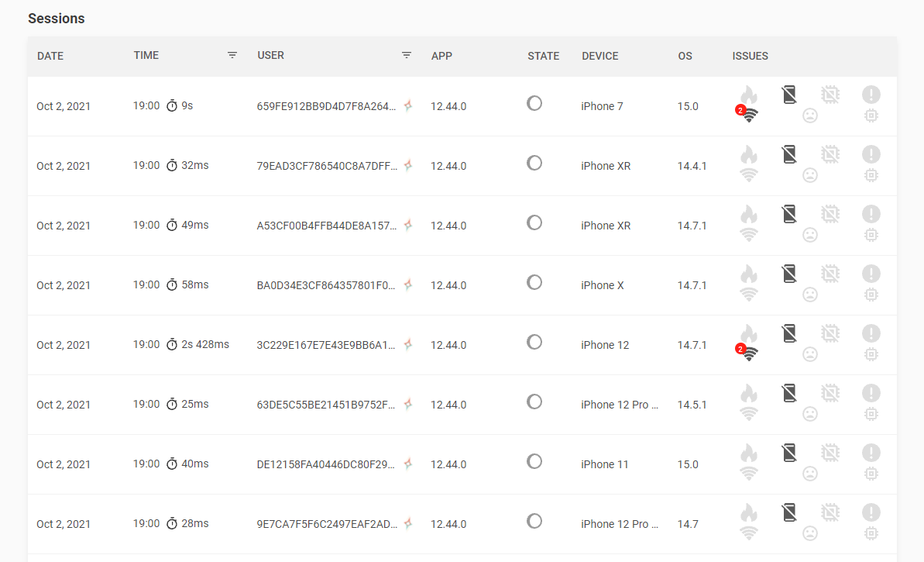Viewport: 924px width, 562px height.
Task: Click the stopwatch icon next to 9s duration
Action: pos(171,105)
